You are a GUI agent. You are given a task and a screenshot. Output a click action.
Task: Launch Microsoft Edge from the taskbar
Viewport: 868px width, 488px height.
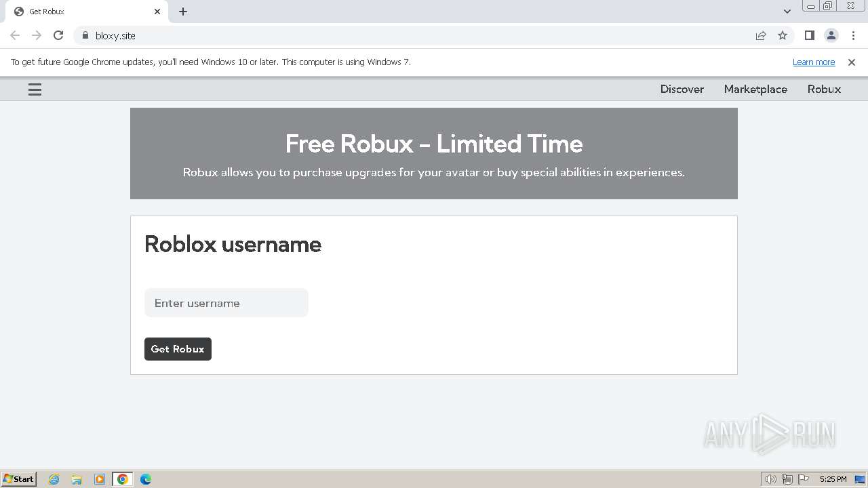[146, 479]
